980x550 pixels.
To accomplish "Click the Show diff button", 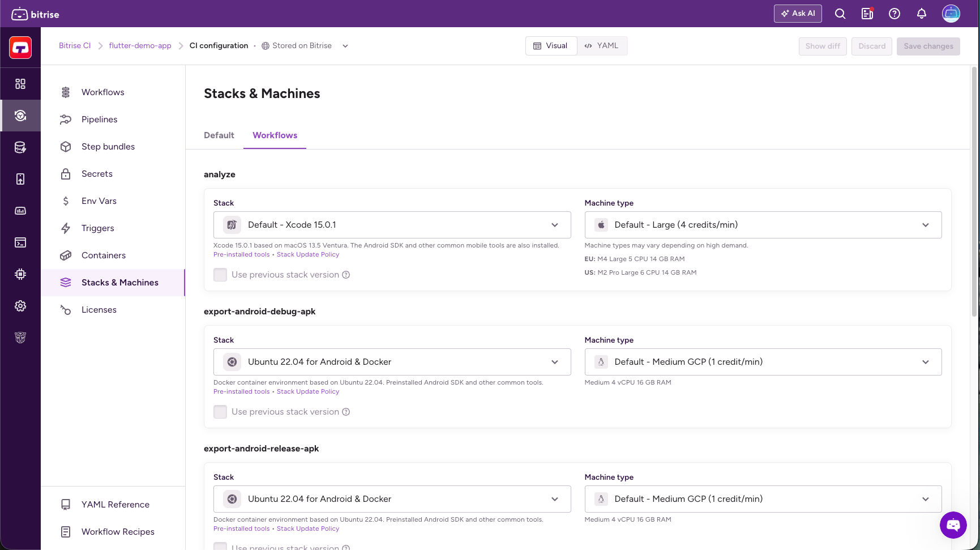I will tap(823, 46).
